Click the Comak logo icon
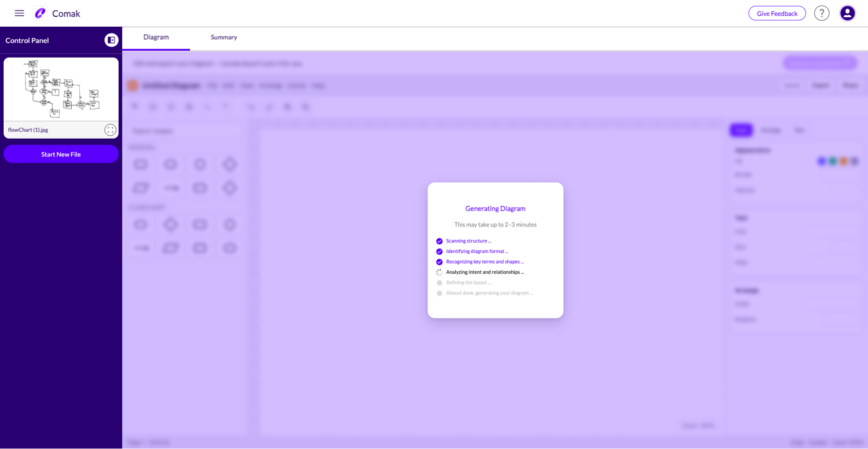This screenshot has height=449, width=868. [x=40, y=13]
